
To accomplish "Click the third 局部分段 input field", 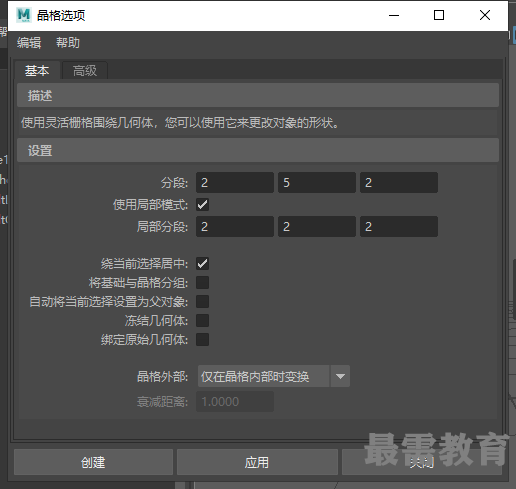I will tap(399, 226).
